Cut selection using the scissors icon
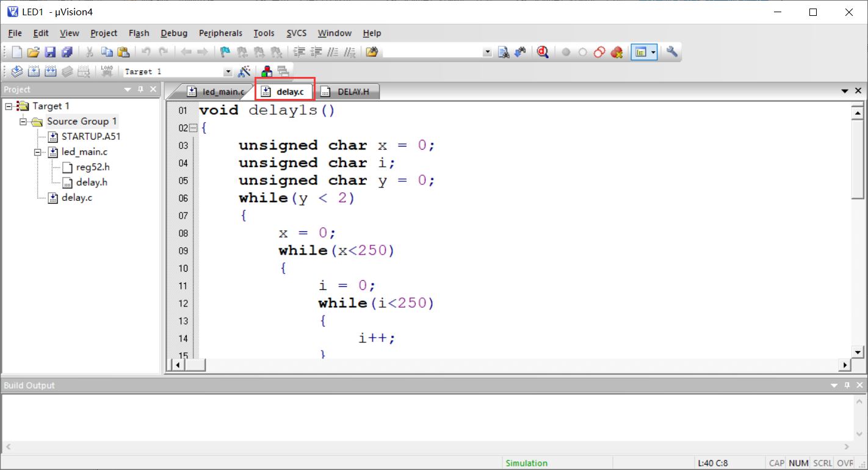The image size is (868, 470). pos(90,52)
